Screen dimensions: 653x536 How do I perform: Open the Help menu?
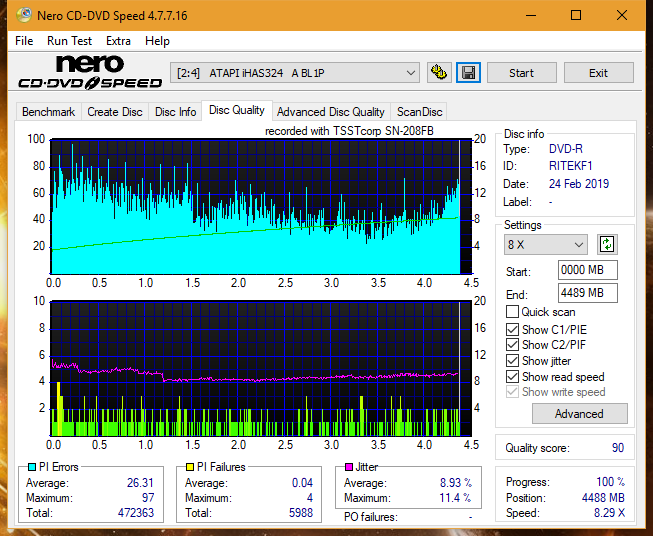click(157, 41)
